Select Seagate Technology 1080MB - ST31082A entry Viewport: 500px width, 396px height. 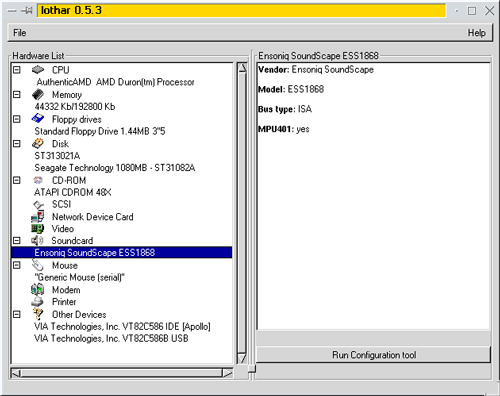(x=115, y=168)
